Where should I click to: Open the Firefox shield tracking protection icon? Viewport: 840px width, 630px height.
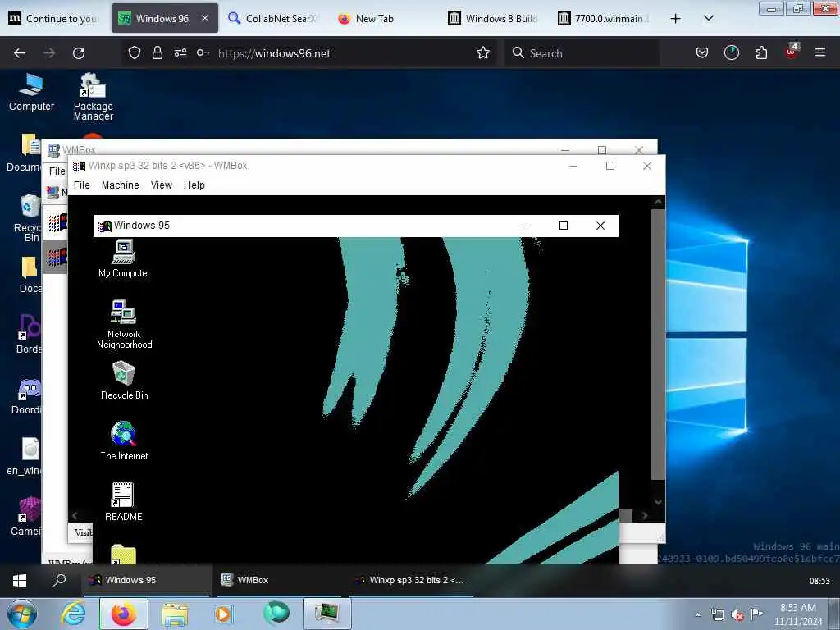135,52
